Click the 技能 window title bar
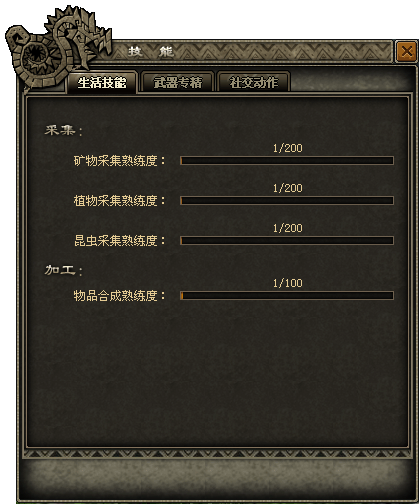Image resolution: width=419 pixels, height=504 pixels. click(x=252, y=51)
